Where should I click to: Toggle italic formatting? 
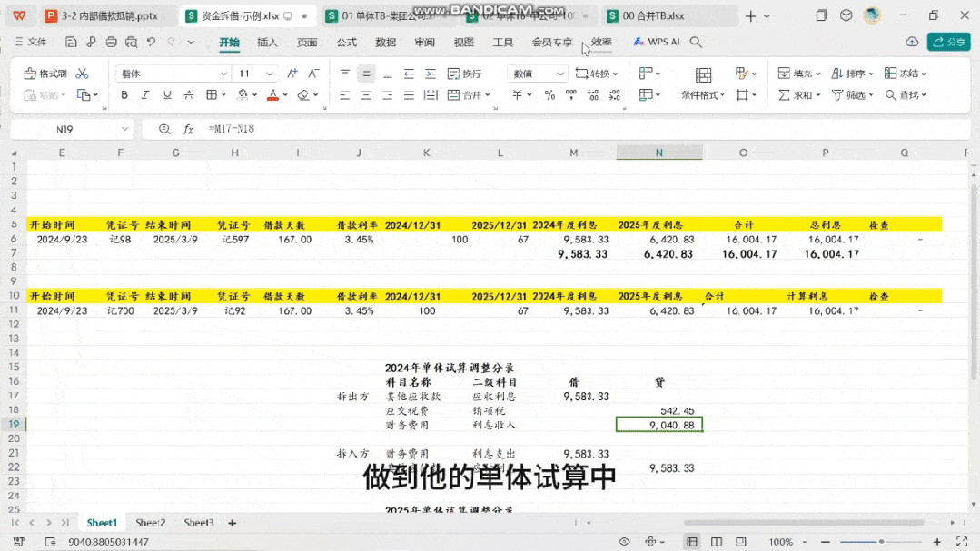145,95
